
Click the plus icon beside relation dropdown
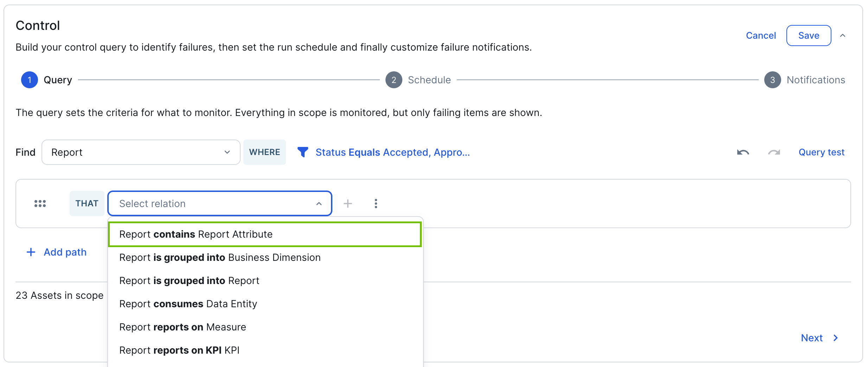[x=348, y=204]
